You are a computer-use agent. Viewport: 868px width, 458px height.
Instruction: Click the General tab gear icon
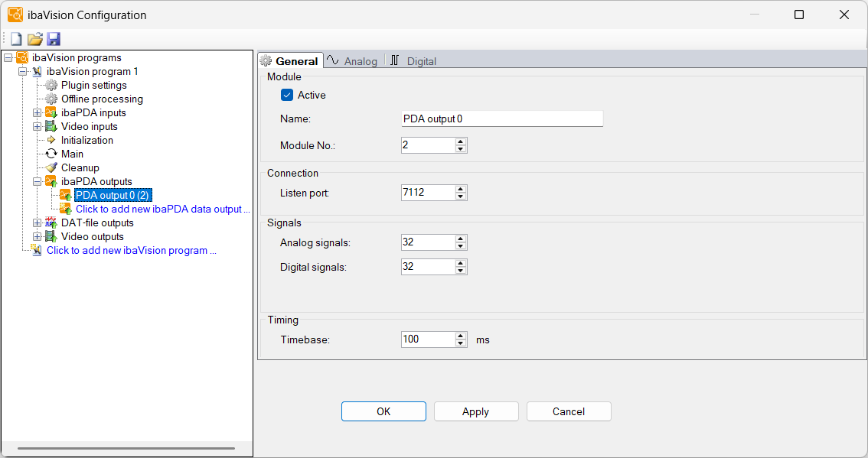pos(266,61)
